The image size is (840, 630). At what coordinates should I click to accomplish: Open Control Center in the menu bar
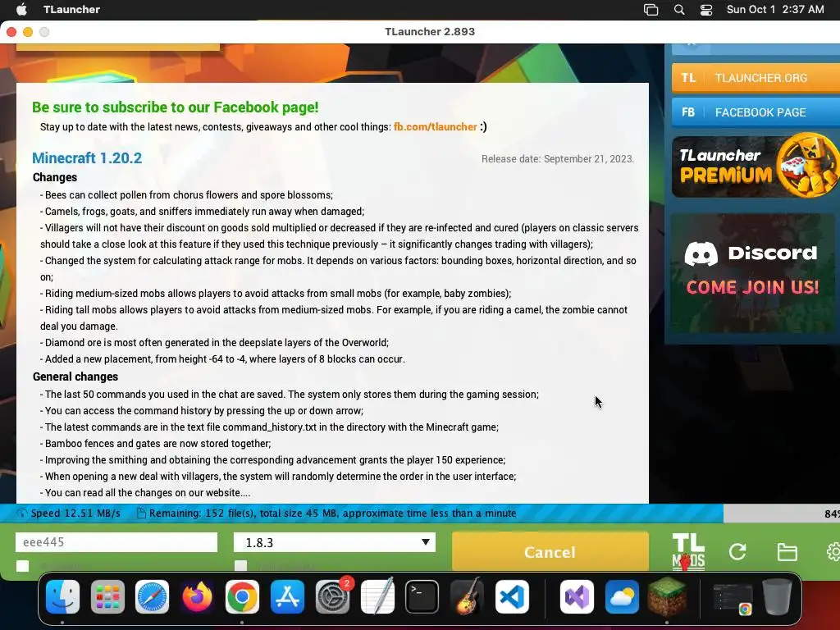pos(706,10)
